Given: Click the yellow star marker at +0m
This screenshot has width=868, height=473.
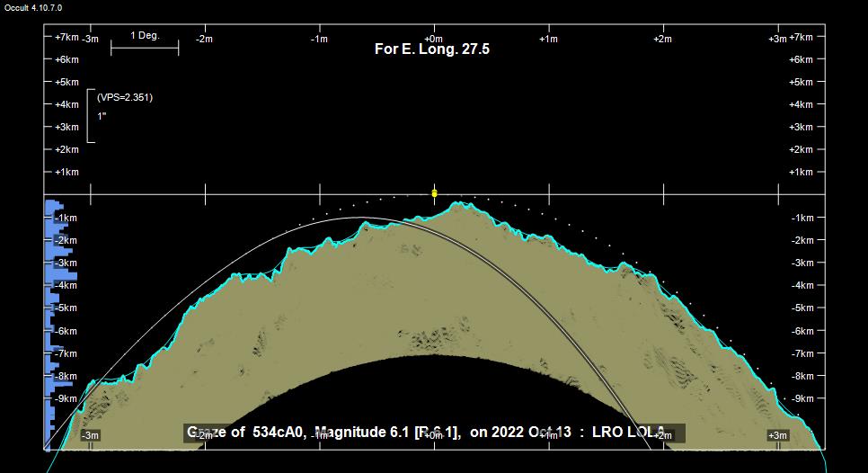Looking at the screenshot, I should [434, 193].
